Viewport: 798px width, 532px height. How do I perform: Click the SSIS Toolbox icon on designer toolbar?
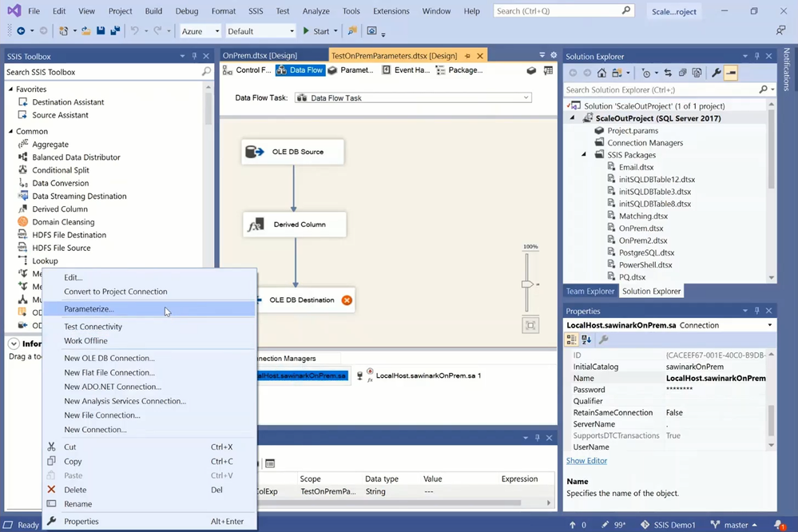pyautogui.click(x=531, y=70)
